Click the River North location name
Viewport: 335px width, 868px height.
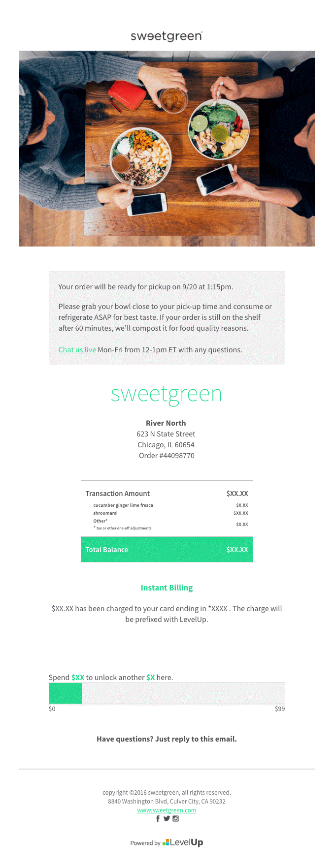166,423
